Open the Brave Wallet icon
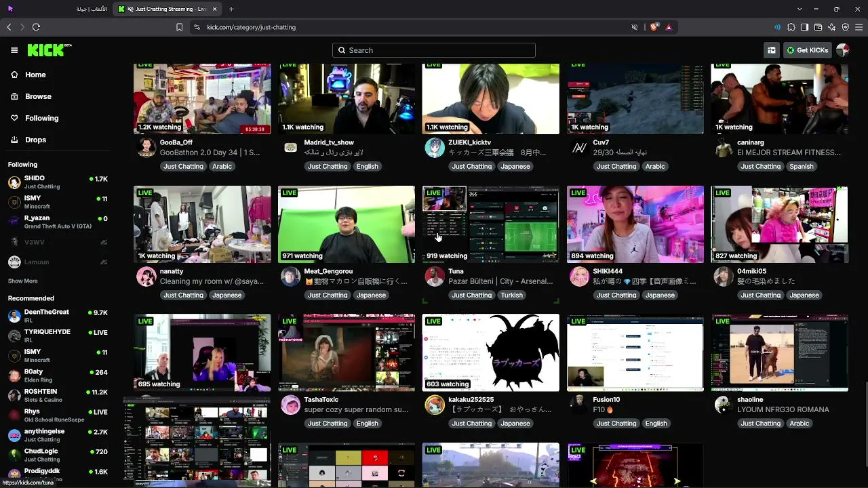This screenshot has width=868, height=488. [818, 27]
